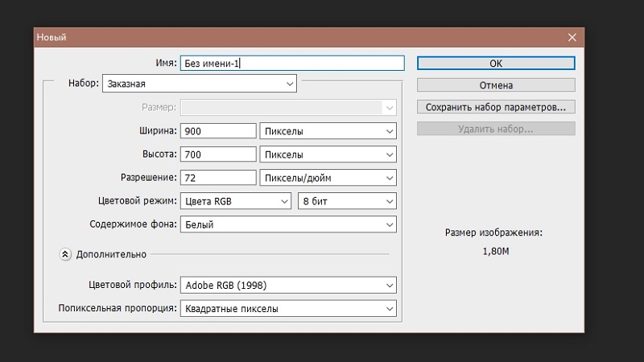The image size is (644, 362).
Task: Click the Разрешение value field
Action: click(x=218, y=177)
